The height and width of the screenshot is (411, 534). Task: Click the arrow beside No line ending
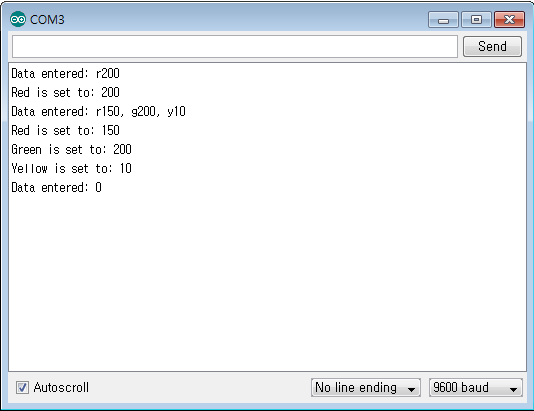(411, 389)
